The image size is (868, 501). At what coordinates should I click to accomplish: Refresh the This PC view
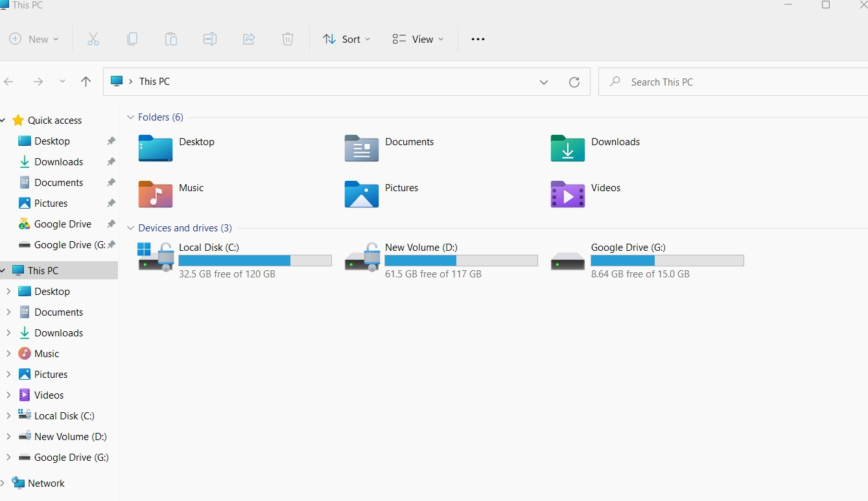click(574, 82)
